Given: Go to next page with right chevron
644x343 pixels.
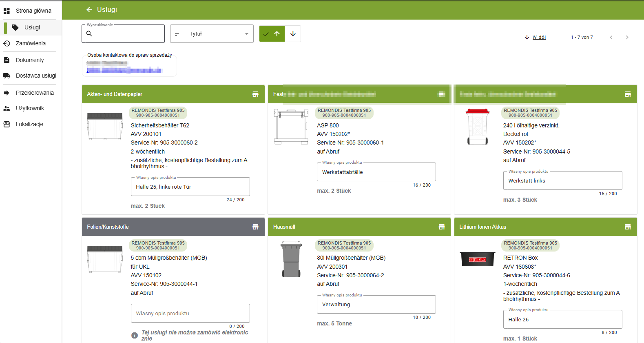Looking at the screenshot, I should click(627, 38).
